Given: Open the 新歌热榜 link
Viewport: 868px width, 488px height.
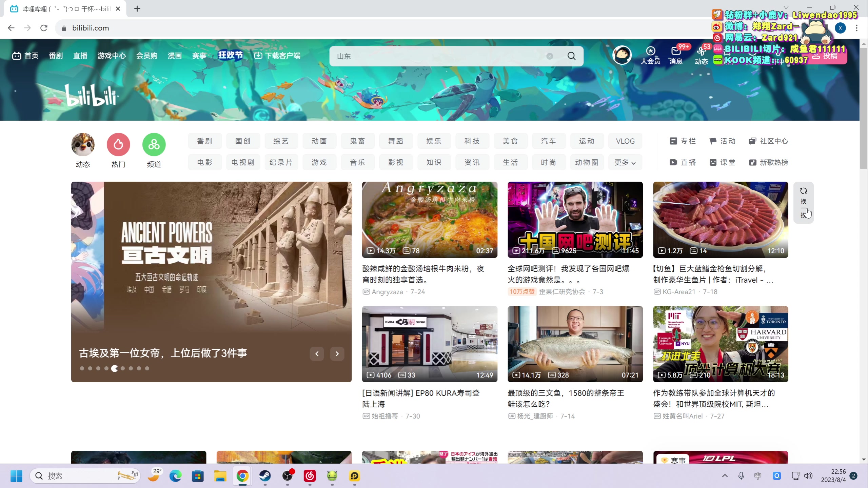Looking at the screenshot, I should point(769,163).
